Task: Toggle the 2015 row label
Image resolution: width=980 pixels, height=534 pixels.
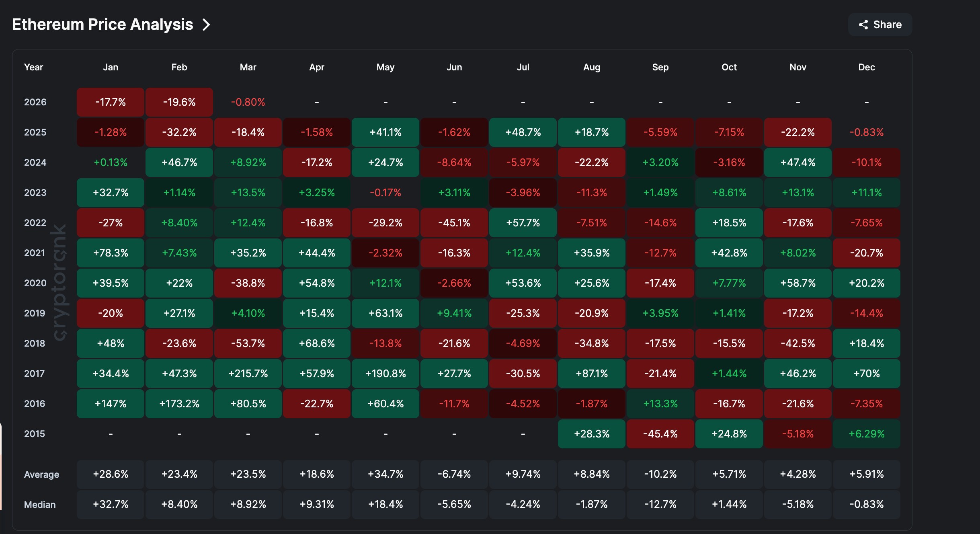Action: 34,433
